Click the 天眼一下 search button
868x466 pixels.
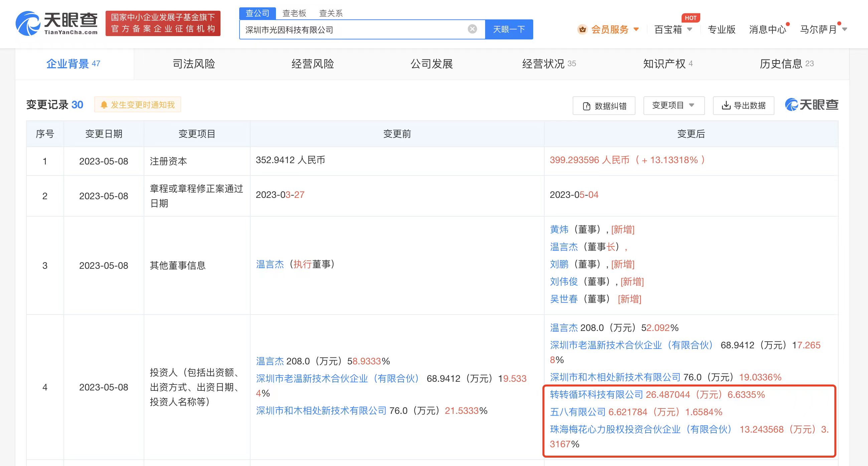[x=509, y=29]
